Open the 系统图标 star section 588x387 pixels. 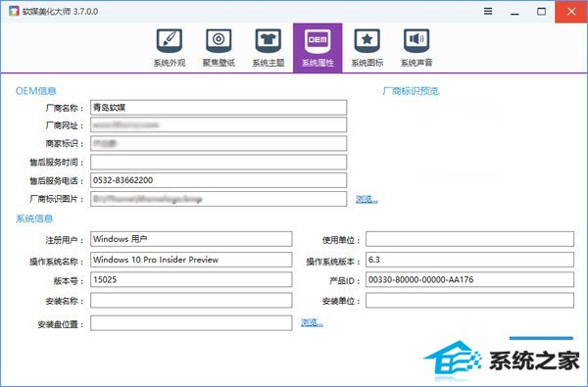click(367, 48)
